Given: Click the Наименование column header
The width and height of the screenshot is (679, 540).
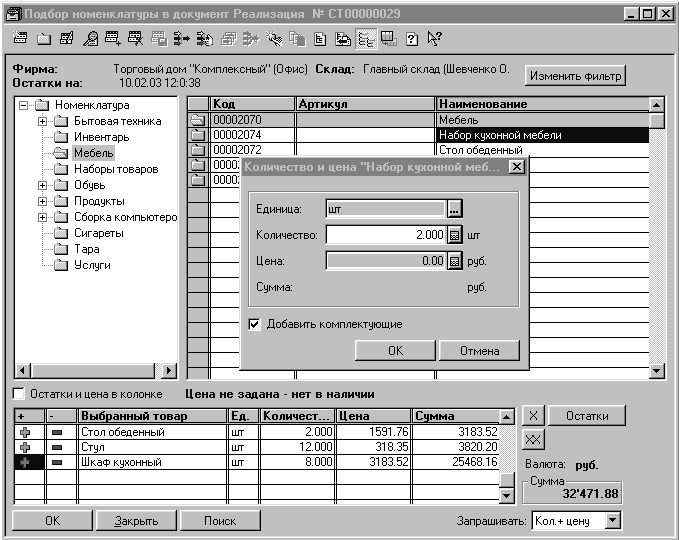Looking at the screenshot, I should [x=543, y=104].
